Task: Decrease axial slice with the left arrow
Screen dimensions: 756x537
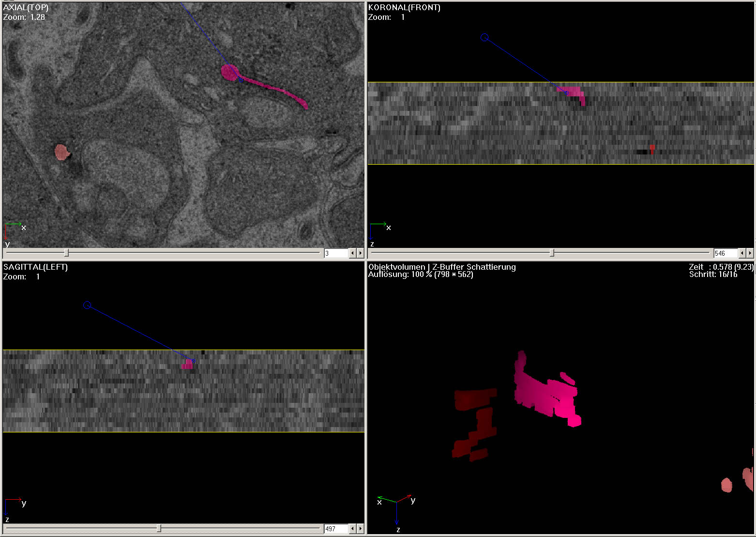Action: click(353, 253)
